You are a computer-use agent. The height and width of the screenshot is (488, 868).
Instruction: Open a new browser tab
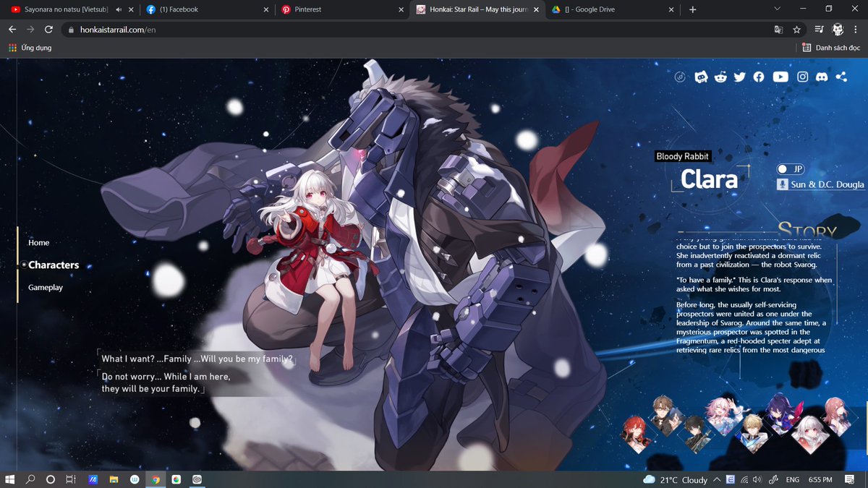(x=692, y=9)
